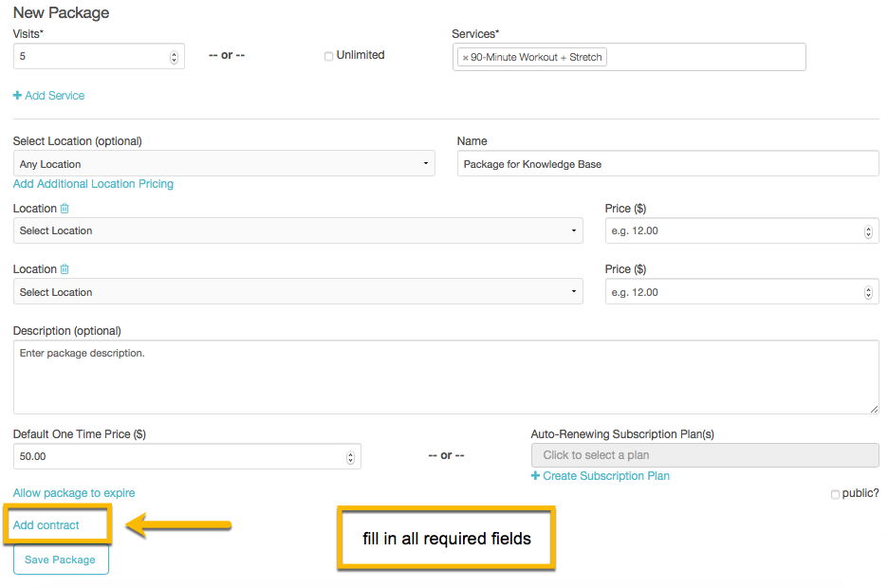The height and width of the screenshot is (588, 888).
Task: Increase the first Price field with its stepper
Action: [868, 227]
